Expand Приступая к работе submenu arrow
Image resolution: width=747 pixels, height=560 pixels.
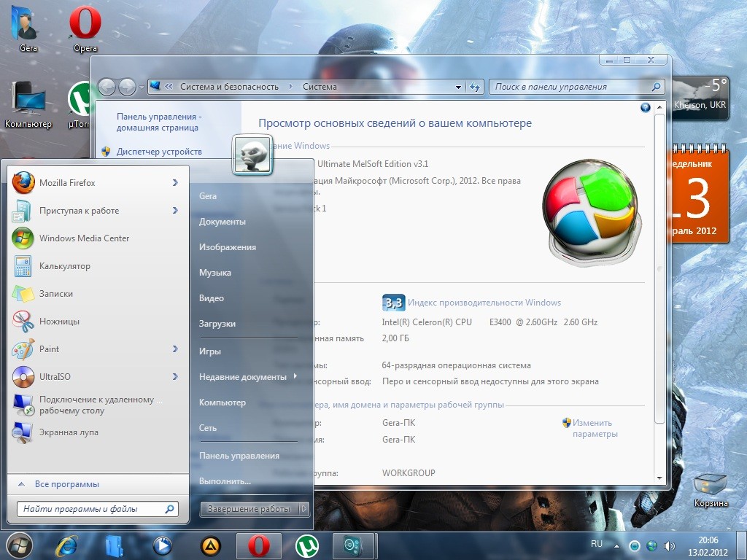pyautogui.click(x=175, y=211)
